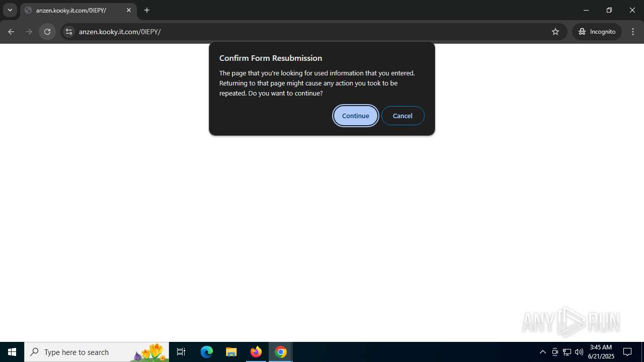Open a new tab with the plus button
The width and height of the screenshot is (644, 362).
pyautogui.click(x=147, y=10)
